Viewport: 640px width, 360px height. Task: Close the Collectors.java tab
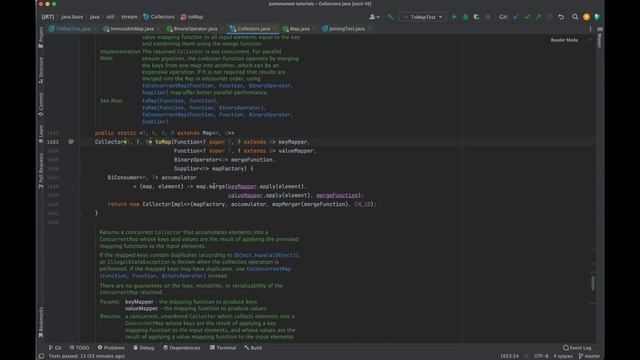[275, 29]
